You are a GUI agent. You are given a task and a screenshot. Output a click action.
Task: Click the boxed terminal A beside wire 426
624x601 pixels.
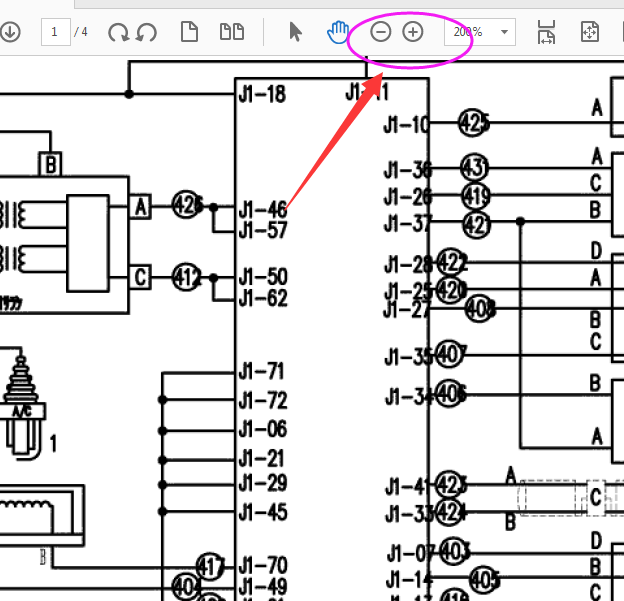[140, 207]
